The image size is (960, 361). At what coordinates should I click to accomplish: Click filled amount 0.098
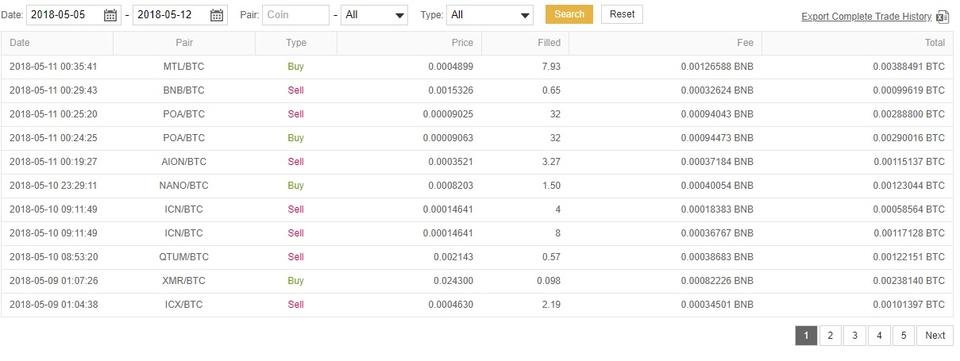point(549,281)
